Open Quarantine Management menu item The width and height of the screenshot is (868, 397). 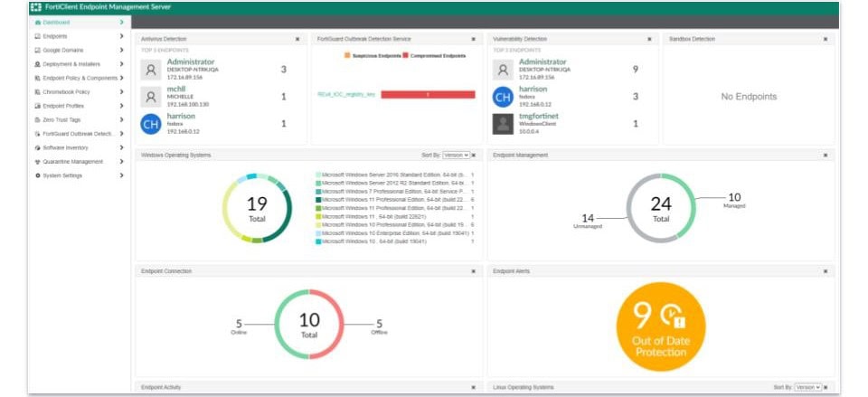[x=80, y=162]
